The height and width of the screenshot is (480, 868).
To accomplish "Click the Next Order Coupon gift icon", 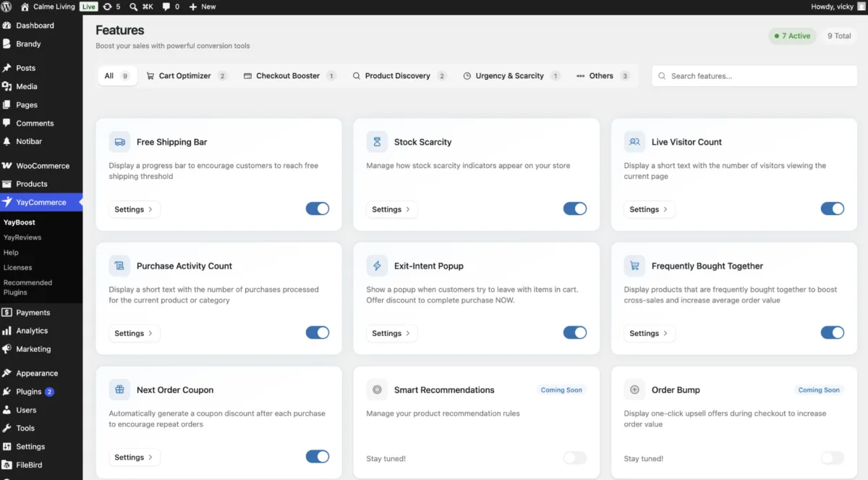I will pos(120,390).
